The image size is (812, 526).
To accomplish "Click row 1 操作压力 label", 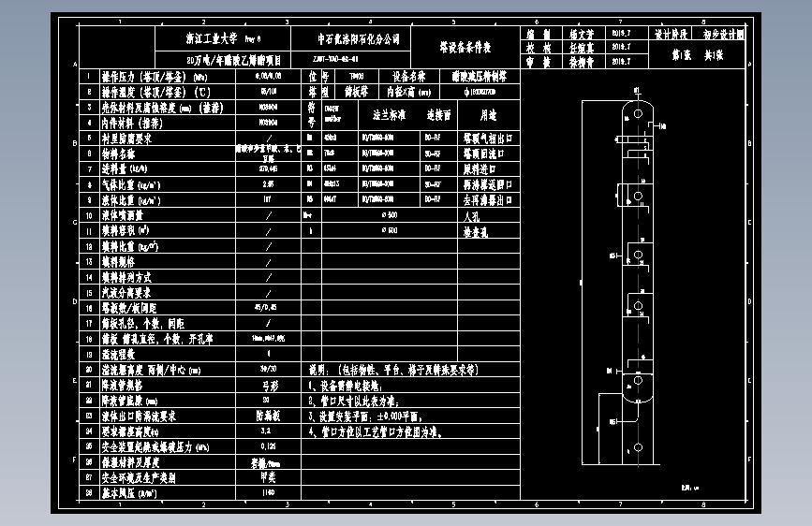I will pos(154,77).
